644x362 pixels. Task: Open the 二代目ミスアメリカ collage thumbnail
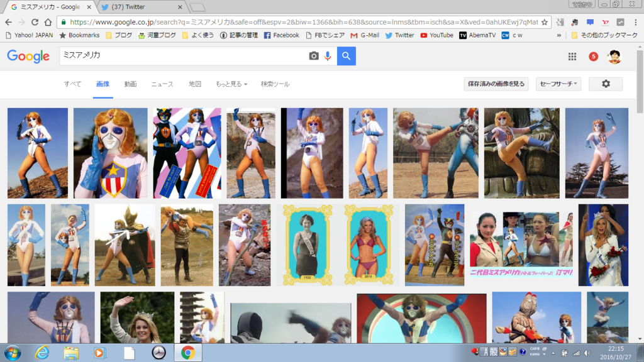coord(521,245)
